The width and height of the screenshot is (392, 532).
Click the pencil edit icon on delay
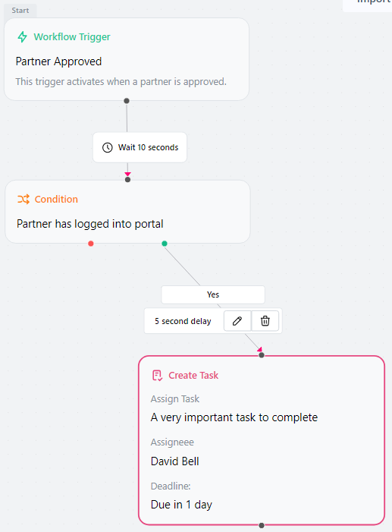pos(237,320)
